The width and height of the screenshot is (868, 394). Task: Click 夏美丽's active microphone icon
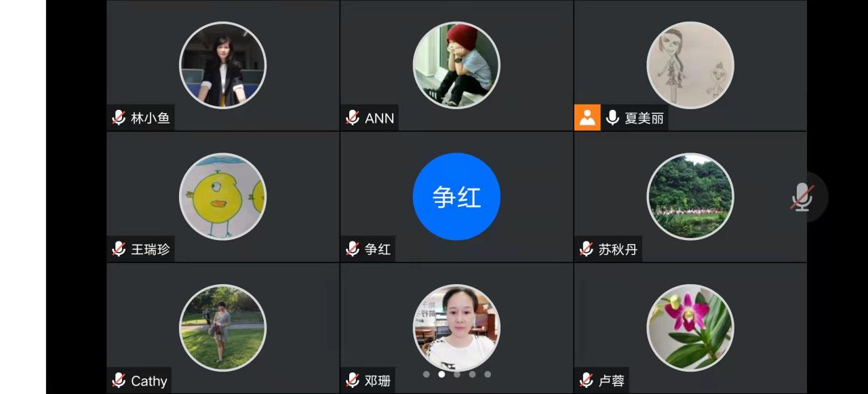point(613,118)
